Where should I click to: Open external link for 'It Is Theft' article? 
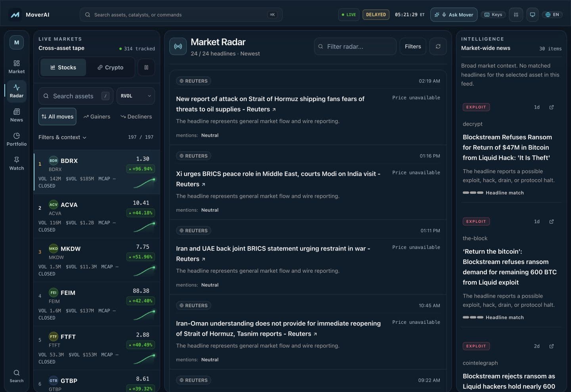click(x=551, y=107)
